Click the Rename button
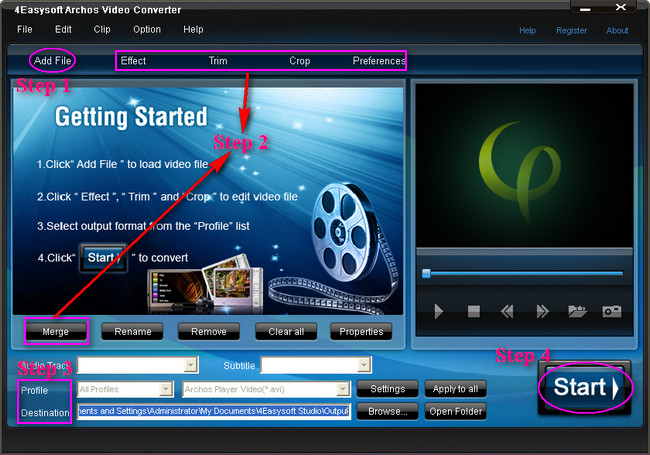 (x=133, y=332)
